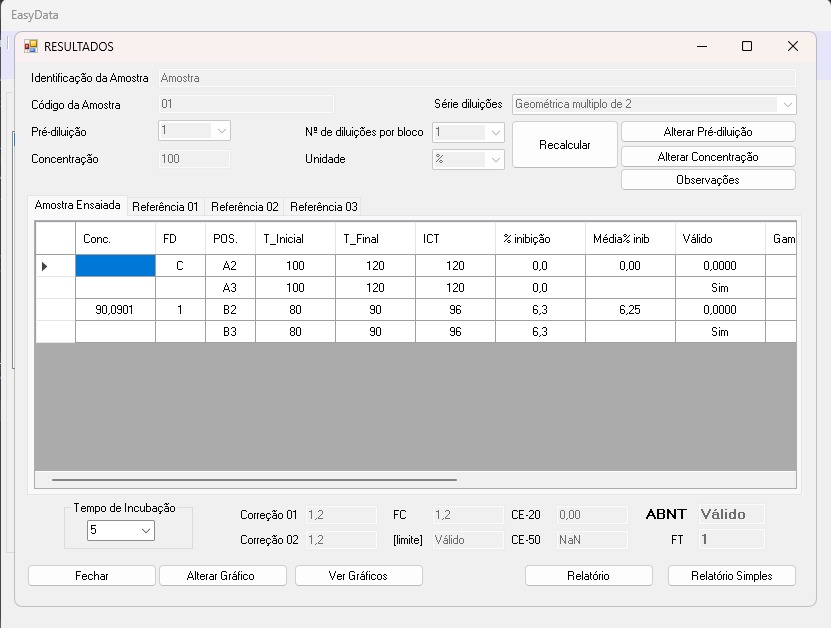
Task: Open the Tempo de Incubação dropdown
Action: [146, 531]
